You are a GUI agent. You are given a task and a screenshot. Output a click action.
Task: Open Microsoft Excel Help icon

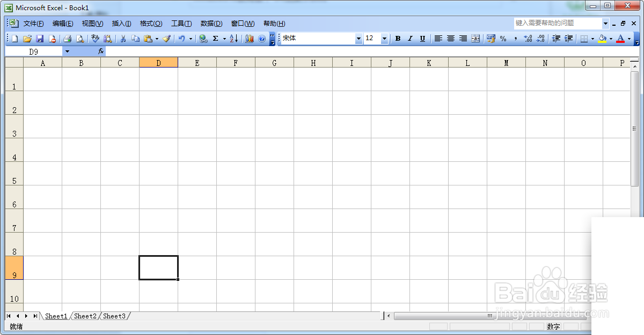(262, 39)
